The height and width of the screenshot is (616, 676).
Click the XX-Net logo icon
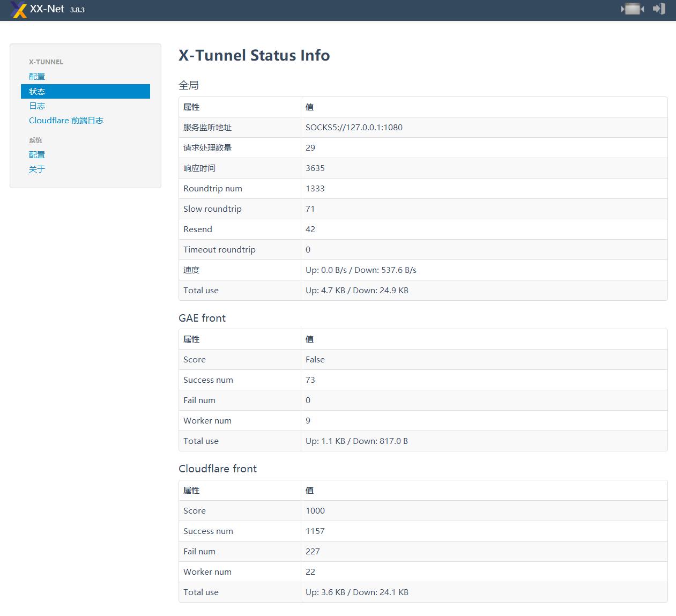[19, 9]
